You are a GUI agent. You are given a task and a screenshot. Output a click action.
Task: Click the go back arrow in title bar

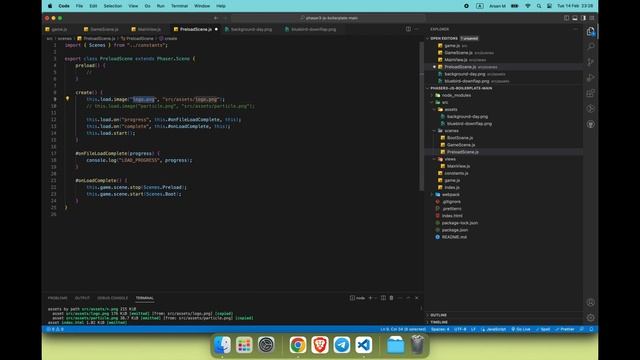[x=216, y=18]
